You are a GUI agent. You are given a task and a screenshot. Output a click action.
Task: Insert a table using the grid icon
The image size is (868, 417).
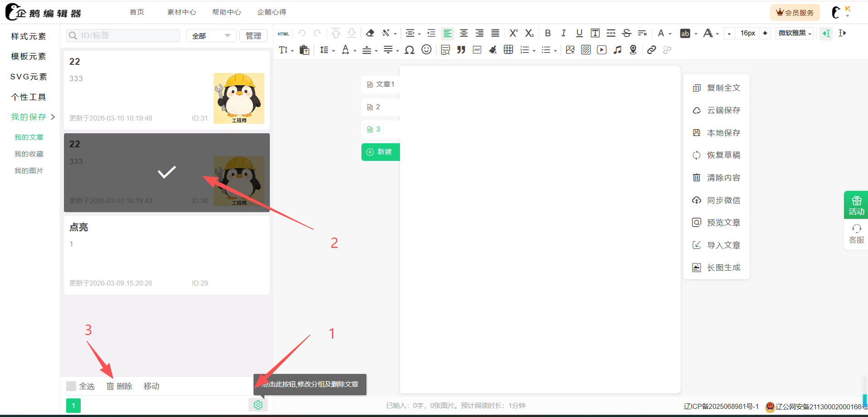[508, 50]
